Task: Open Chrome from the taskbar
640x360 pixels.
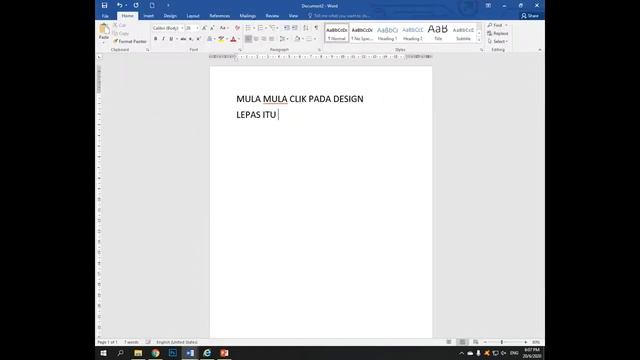Action: pos(156,353)
